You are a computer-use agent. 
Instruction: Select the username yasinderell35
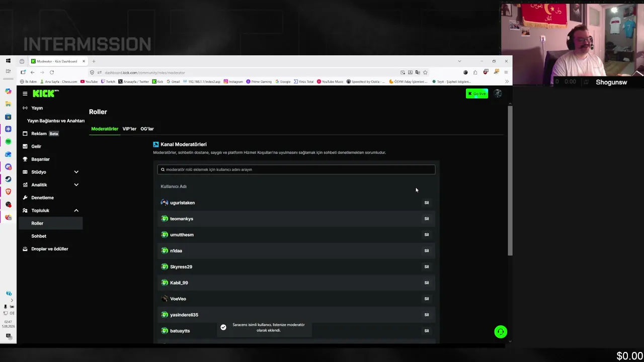pos(184,315)
